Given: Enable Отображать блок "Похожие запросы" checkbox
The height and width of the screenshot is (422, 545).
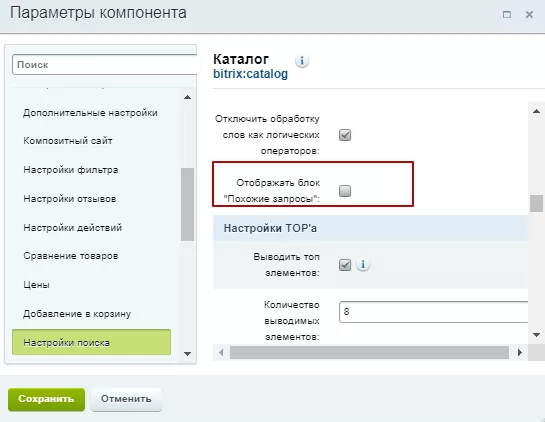Looking at the screenshot, I should 345,191.
